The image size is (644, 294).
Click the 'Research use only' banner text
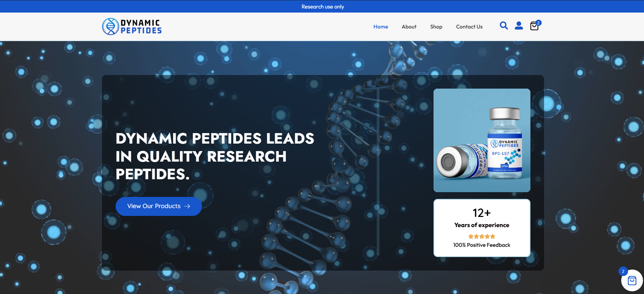323,7
